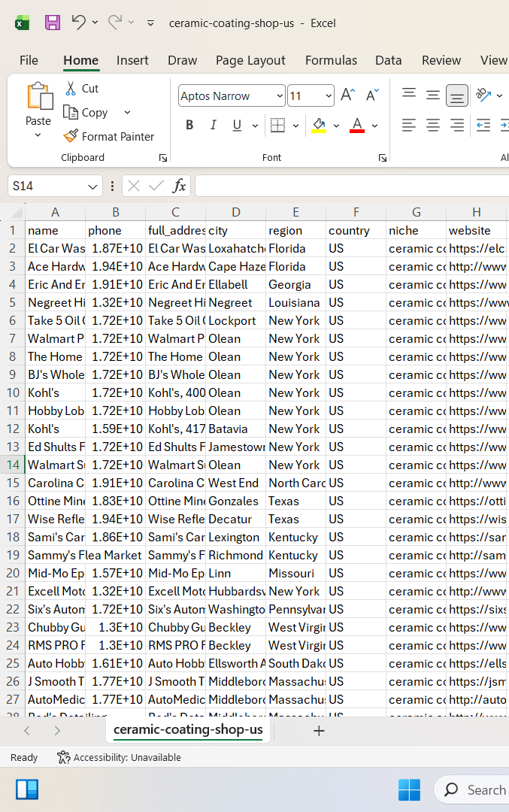
Task: Open the Review ribbon tab
Action: [441, 61]
